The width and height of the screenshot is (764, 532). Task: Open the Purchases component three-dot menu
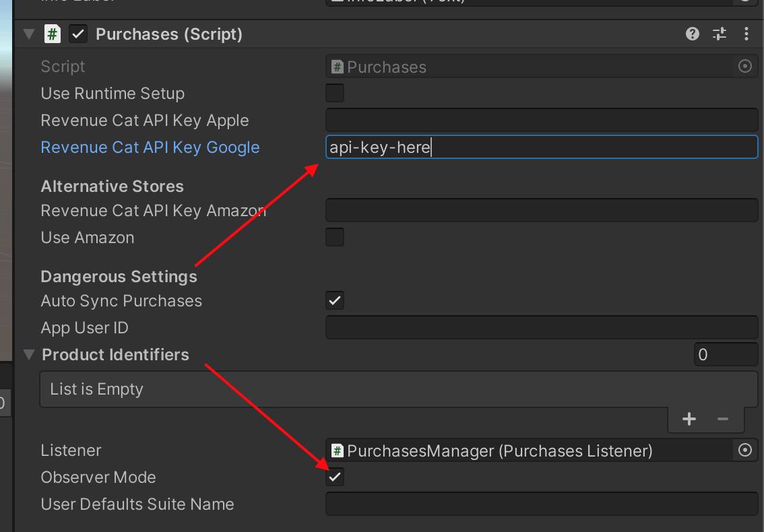tap(746, 34)
